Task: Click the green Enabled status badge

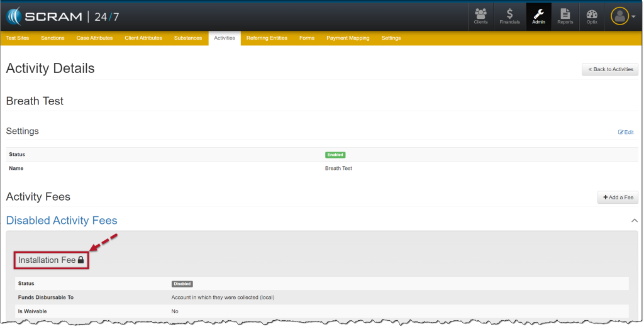Action: (x=335, y=155)
